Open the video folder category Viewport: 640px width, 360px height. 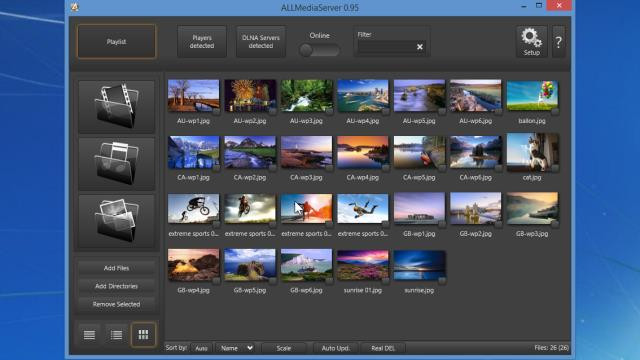click(x=116, y=106)
